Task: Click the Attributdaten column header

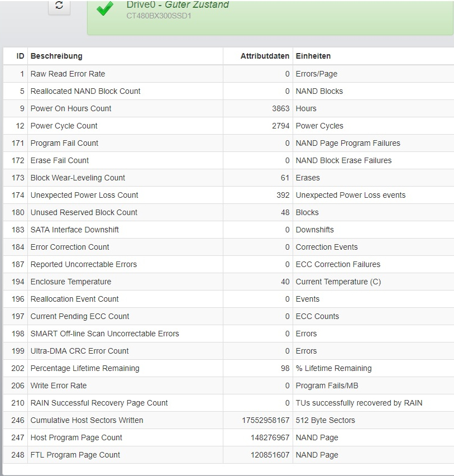Action: point(265,56)
